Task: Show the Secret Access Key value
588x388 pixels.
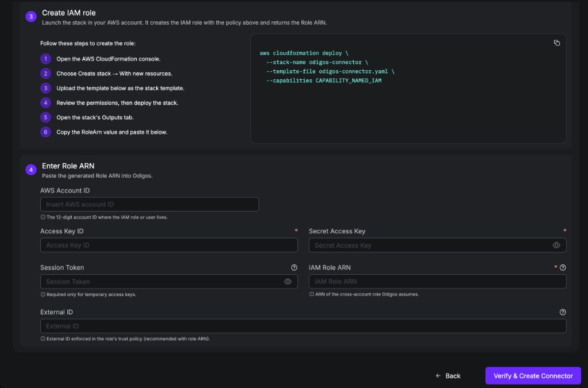Action: coord(556,245)
